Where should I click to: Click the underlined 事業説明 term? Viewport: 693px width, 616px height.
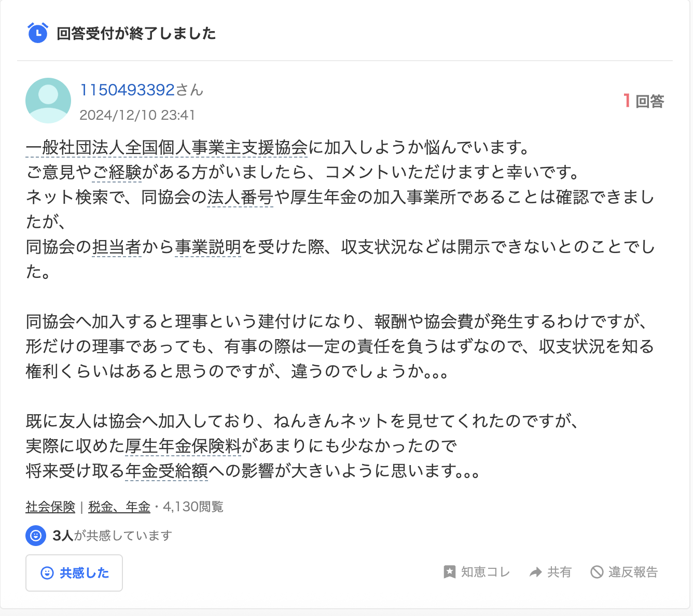click(207, 247)
